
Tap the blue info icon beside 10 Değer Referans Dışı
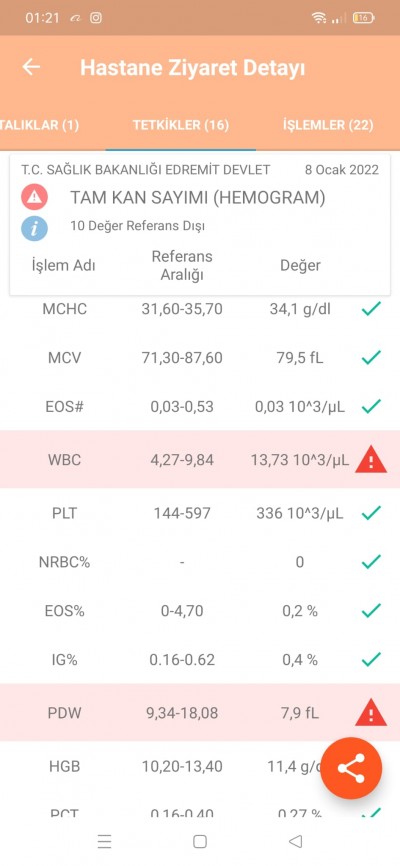(34, 228)
